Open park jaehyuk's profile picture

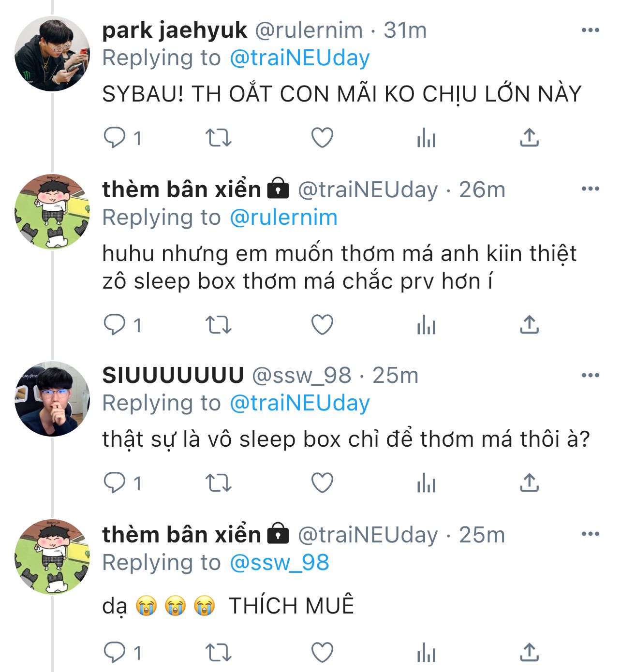[x=52, y=54]
